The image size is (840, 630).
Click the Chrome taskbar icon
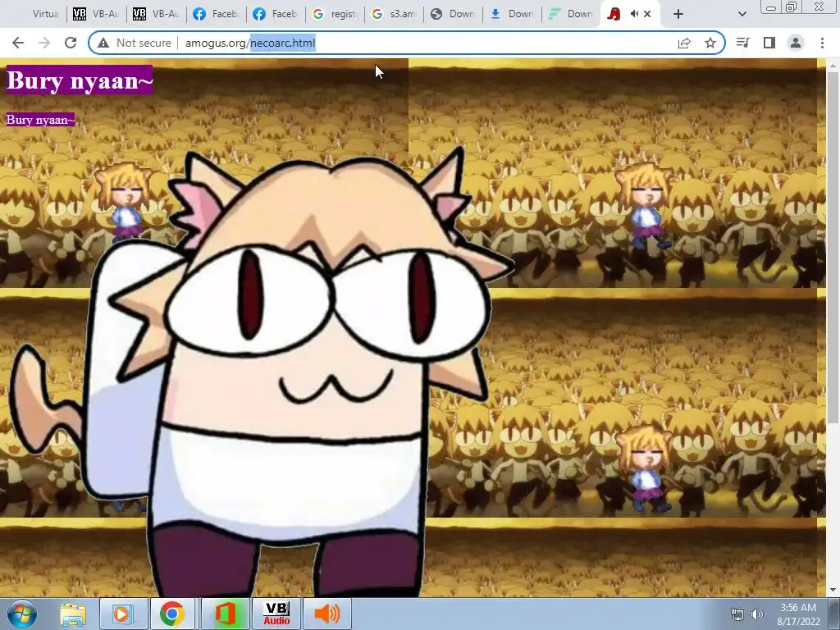tap(172, 614)
